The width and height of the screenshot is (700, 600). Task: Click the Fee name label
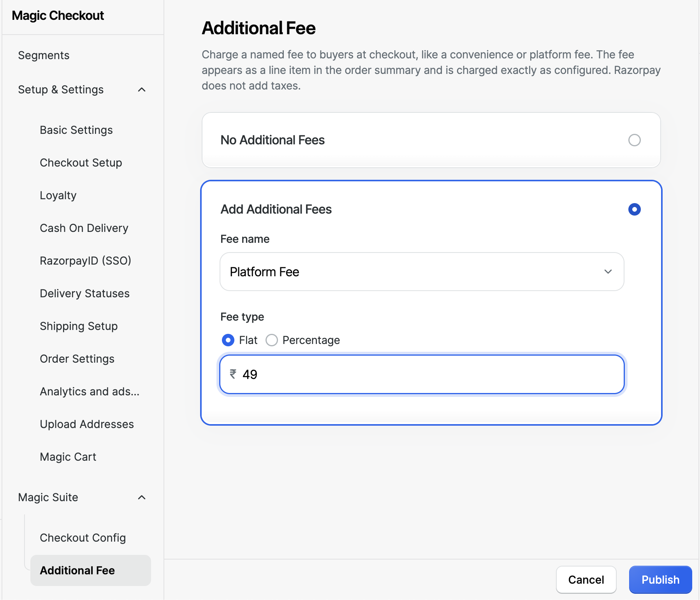coord(245,239)
